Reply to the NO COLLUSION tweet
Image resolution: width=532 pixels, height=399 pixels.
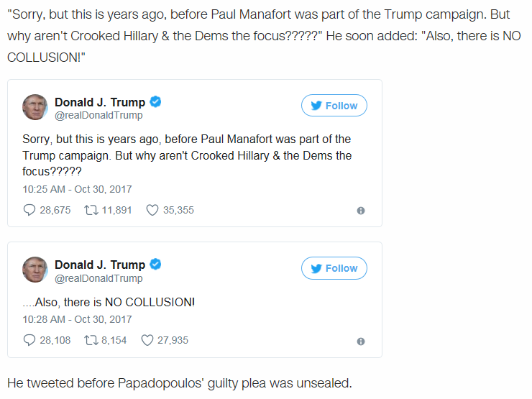[29, 340]
